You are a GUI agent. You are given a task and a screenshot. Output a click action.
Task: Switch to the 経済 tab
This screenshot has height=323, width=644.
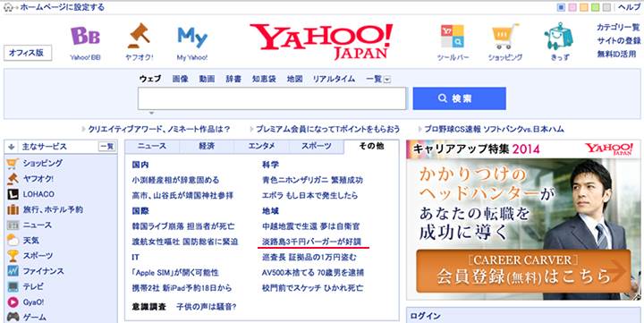point(207,147)
